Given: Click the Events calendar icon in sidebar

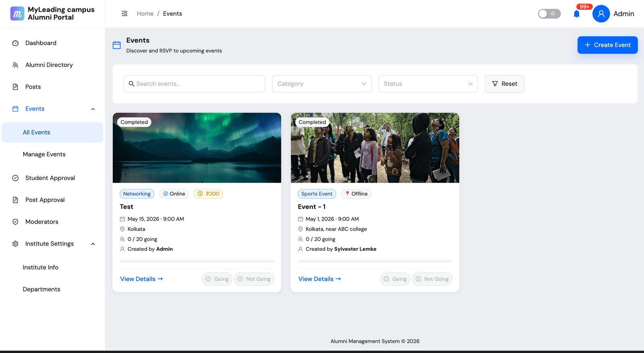Looking at the screenshot, I should pos(15,109).
